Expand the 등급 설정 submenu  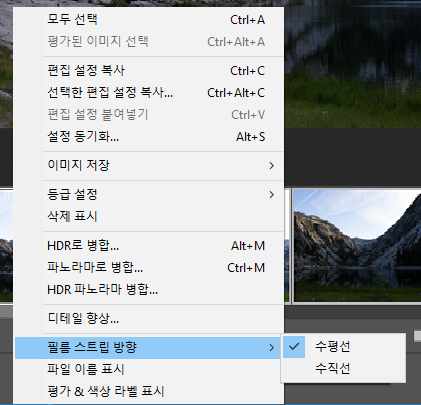pyautogui.click(x=148, y=194)
